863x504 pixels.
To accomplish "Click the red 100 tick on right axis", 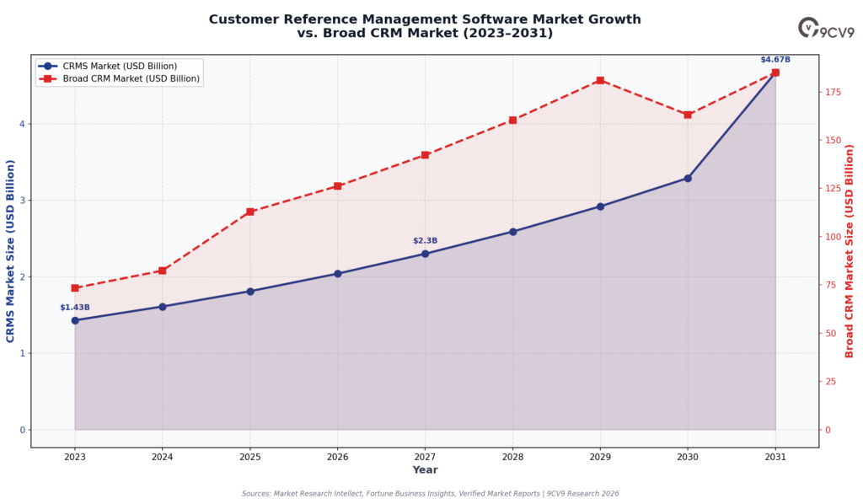I will 833,237.
